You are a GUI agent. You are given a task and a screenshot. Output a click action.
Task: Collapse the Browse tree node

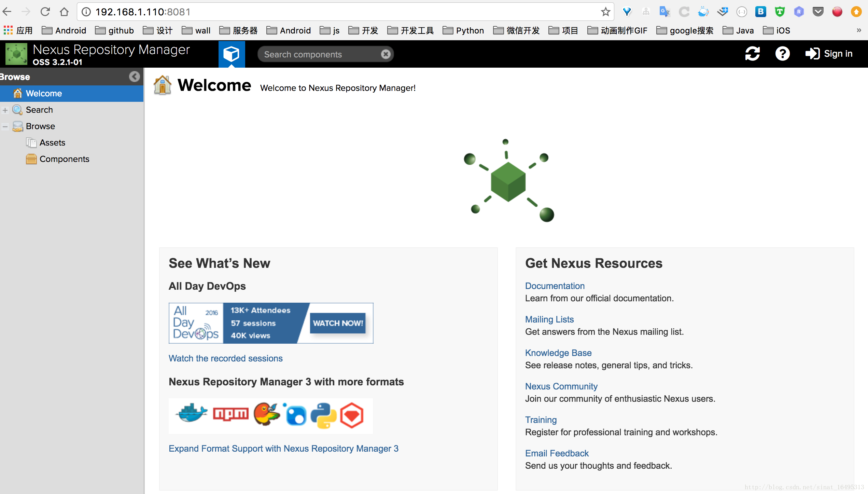5,126
